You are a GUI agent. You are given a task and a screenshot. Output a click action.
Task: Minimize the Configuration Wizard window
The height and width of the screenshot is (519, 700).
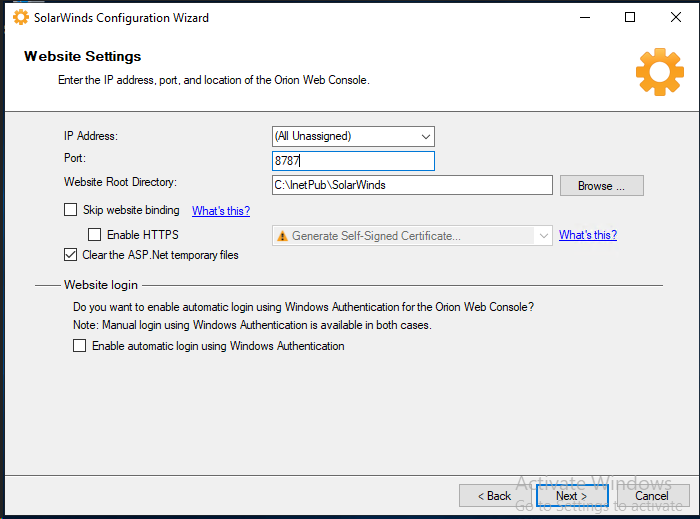pos(583,17)
